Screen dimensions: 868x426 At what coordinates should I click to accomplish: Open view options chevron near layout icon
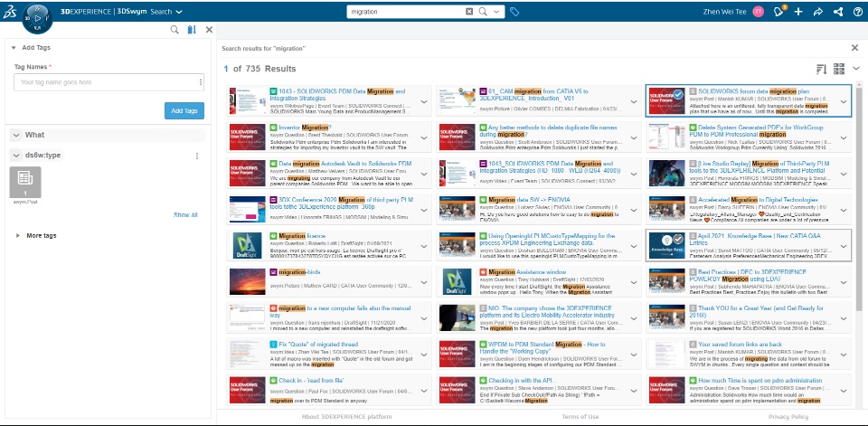856,69
